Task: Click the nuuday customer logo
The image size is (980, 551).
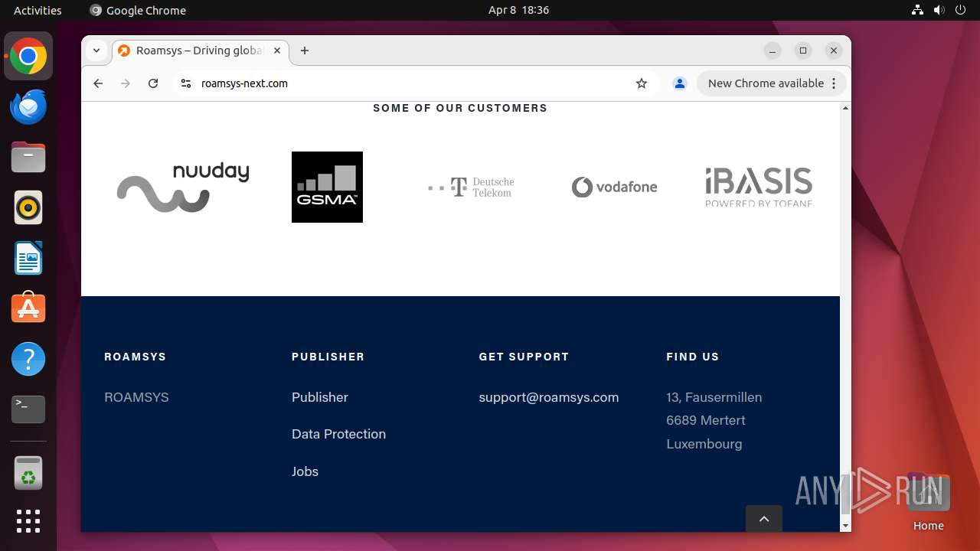Action: pos(183,187)
